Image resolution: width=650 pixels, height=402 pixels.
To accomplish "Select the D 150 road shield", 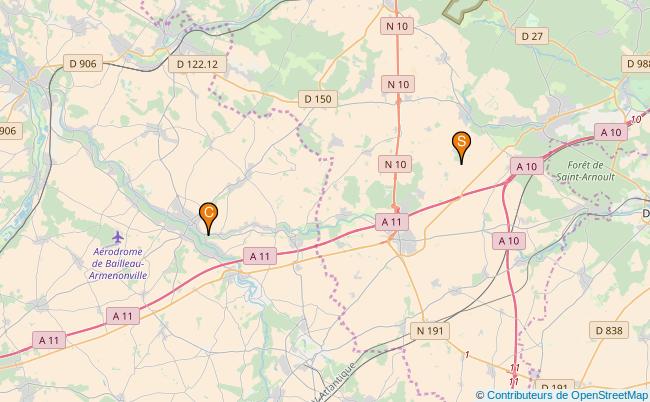I will pyautogui.click(x=318, y=99).
